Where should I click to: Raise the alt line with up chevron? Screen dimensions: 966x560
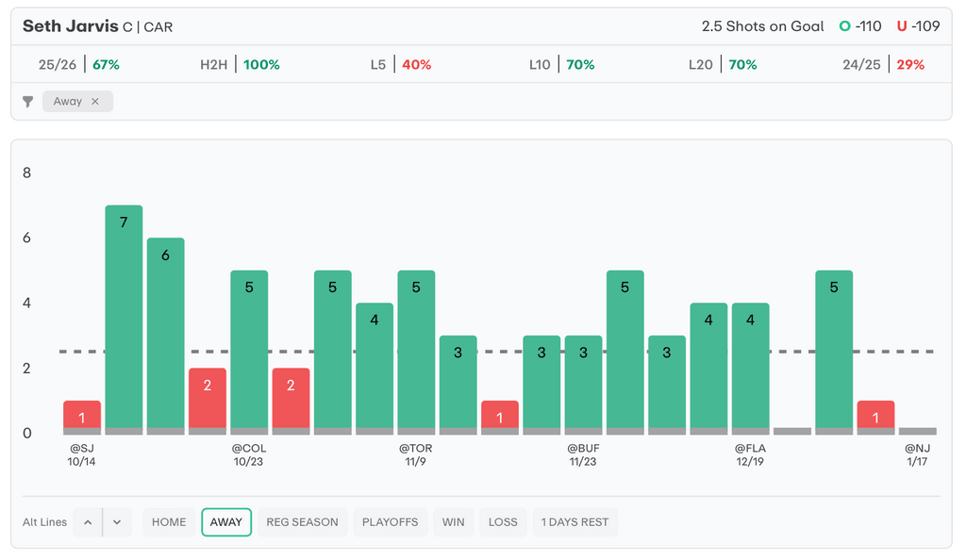point(87,522)
